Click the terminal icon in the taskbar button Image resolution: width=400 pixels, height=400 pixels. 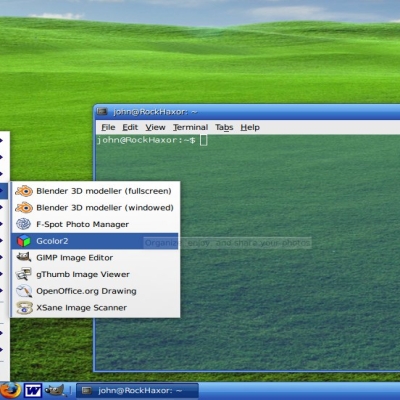pyautogui.click(x=87, y=390)
